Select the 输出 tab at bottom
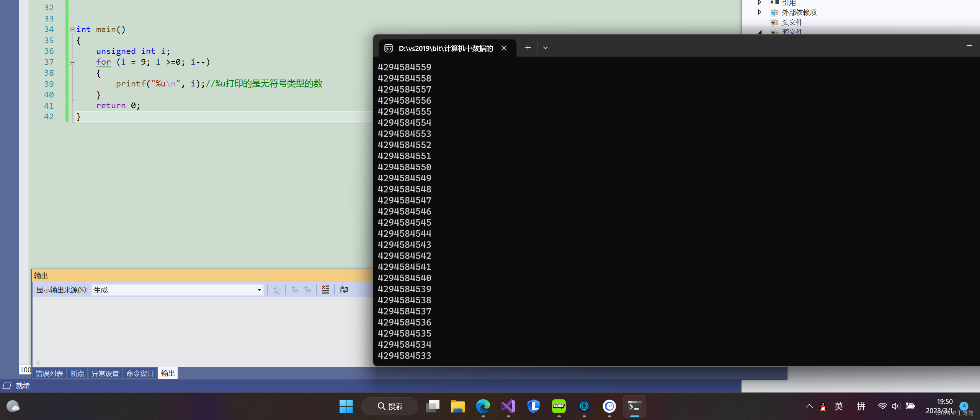Screen dimensions: 980x420 click(x=168, y=373)
